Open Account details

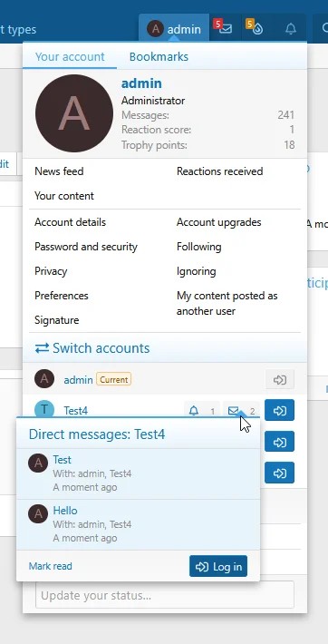pos(70,222)
